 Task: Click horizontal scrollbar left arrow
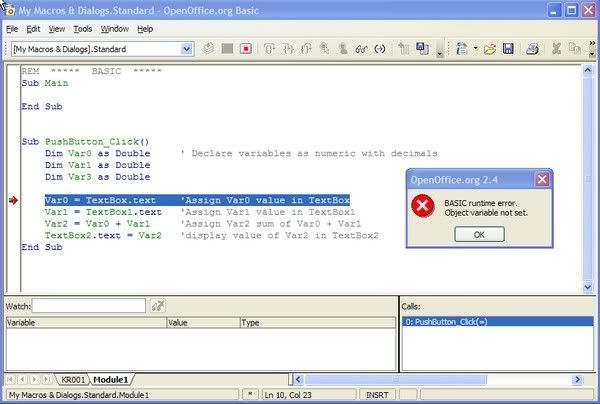pyautogui.click(x=299, y=380)
